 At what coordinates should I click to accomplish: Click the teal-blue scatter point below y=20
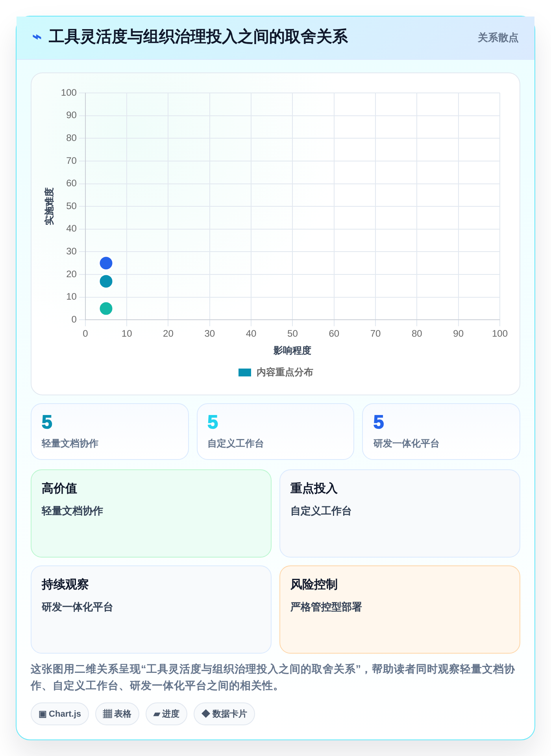click(x=106, y=281)
